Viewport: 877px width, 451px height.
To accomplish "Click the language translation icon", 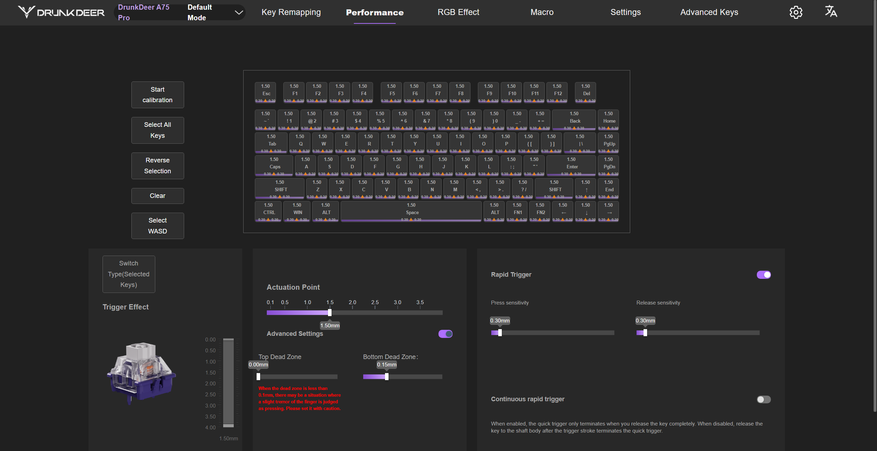I will tap(831, 12).
